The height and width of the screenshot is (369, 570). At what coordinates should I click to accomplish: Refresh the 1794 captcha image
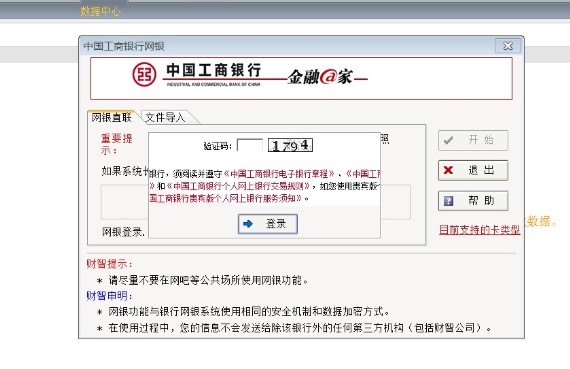tap(290, 145)
